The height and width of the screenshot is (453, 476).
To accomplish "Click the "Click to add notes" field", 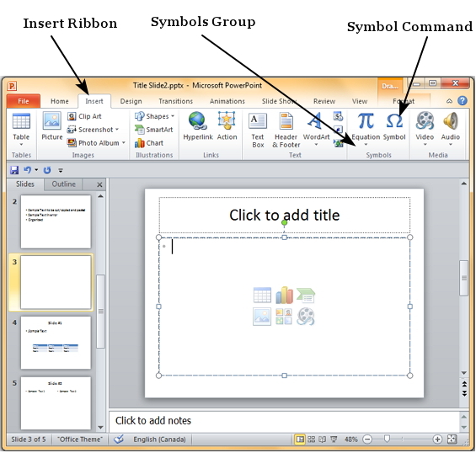I will pyautogui.click(x=284, y=421).
